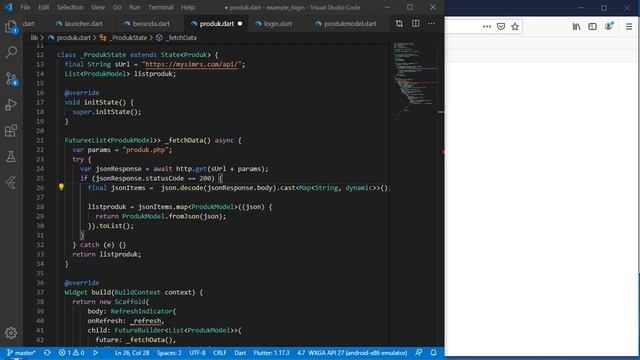This screenshot has width=640, height=360.
Task: Click the VS Code logo in title bar
Action: tap(9, 7)
